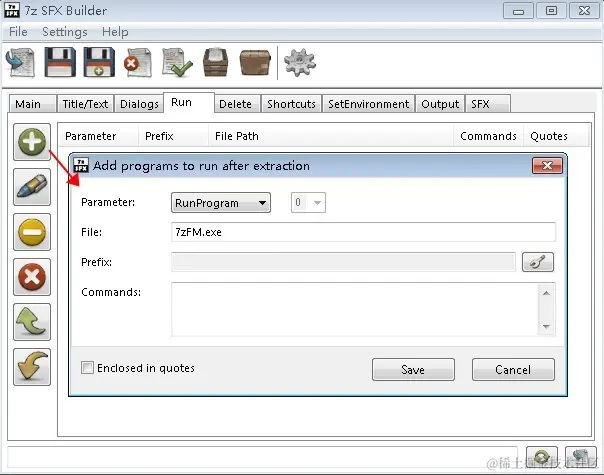Click the Prefix column header
The image size is (604, 475).
point(173,136)
